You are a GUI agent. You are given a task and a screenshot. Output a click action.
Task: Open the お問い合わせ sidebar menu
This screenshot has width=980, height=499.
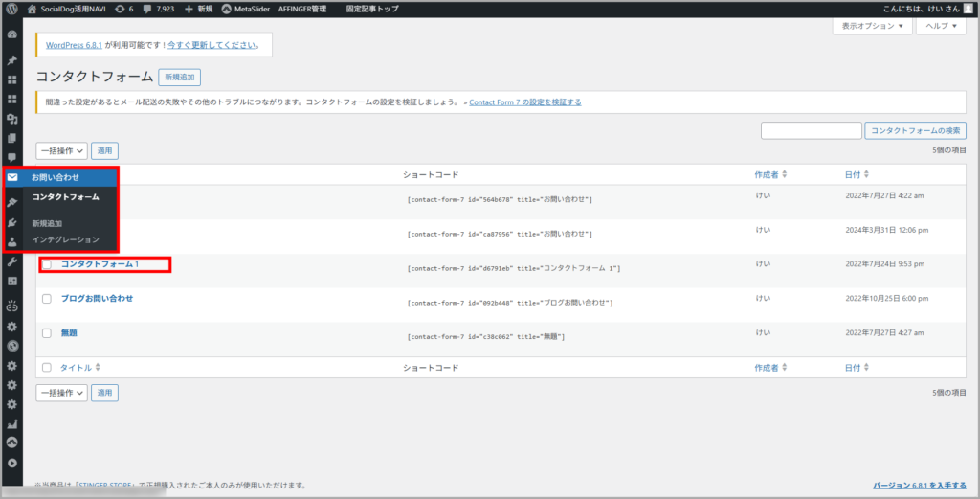point(60,177)
